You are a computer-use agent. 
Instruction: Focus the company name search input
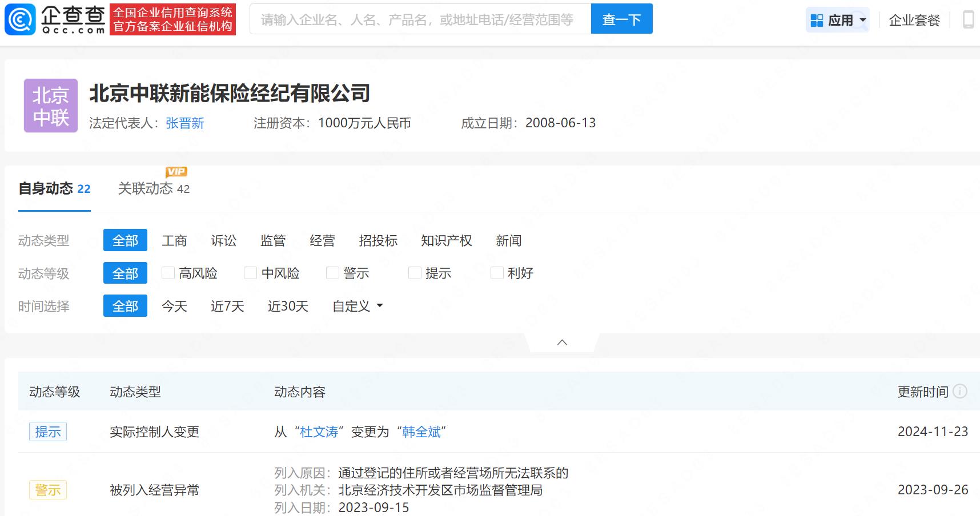420,19
